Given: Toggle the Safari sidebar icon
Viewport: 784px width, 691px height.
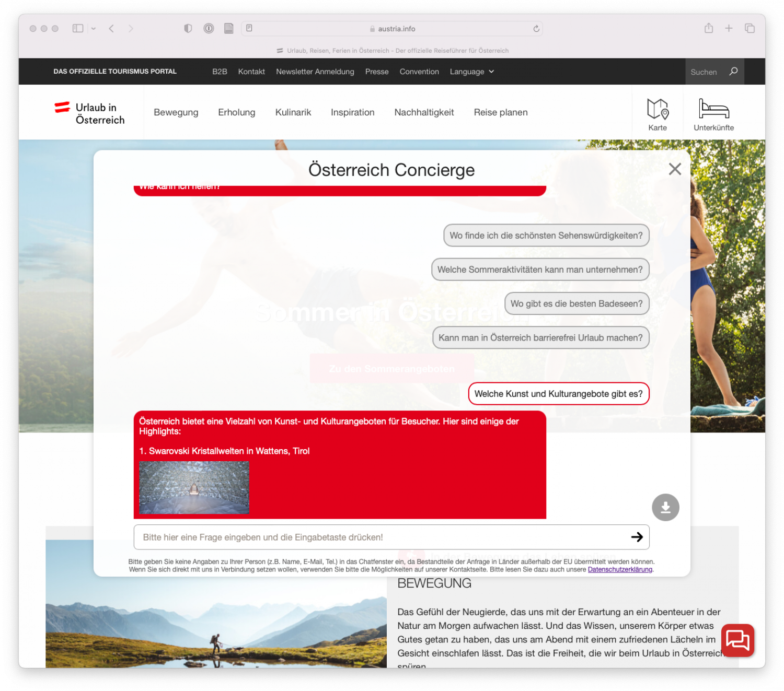Looking at the screenshot, I should (x=78, y=28).
